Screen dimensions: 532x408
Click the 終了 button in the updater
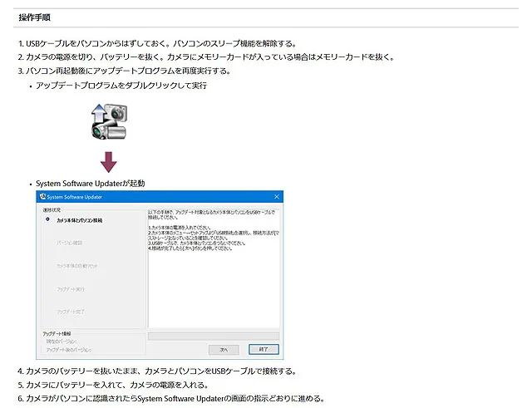[x=264, y=349]
